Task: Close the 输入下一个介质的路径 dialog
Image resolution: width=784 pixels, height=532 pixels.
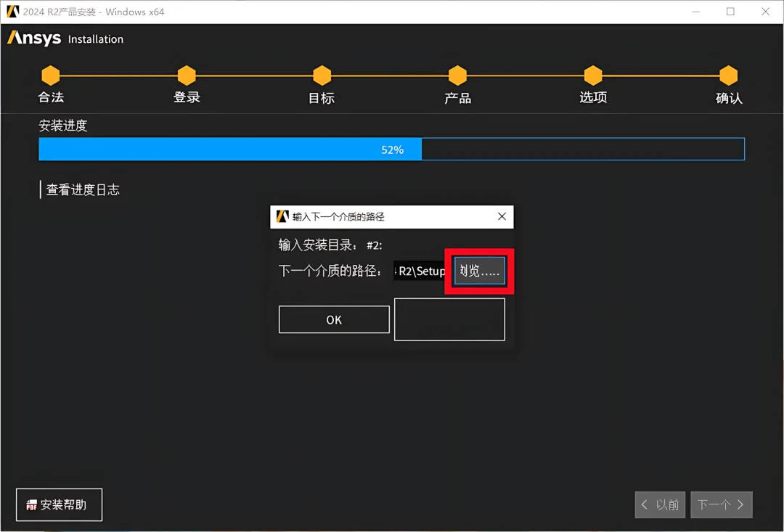Action: (x=502, y=216)
